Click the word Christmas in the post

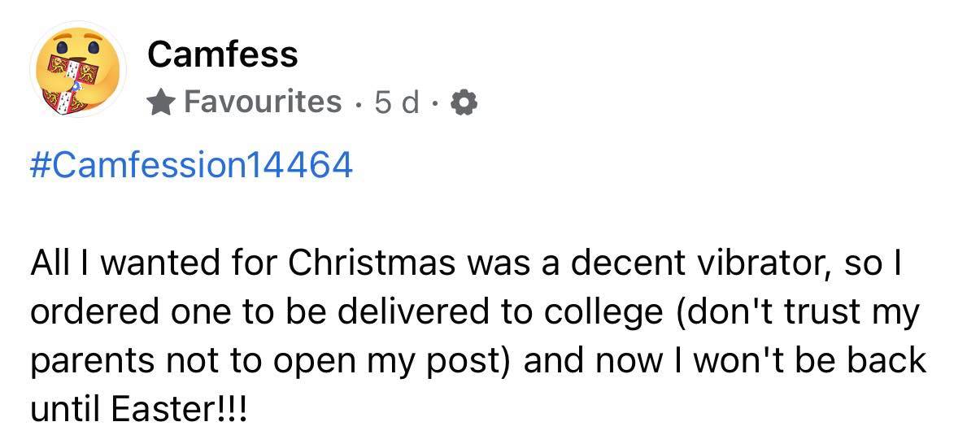[x=358, y=263]
